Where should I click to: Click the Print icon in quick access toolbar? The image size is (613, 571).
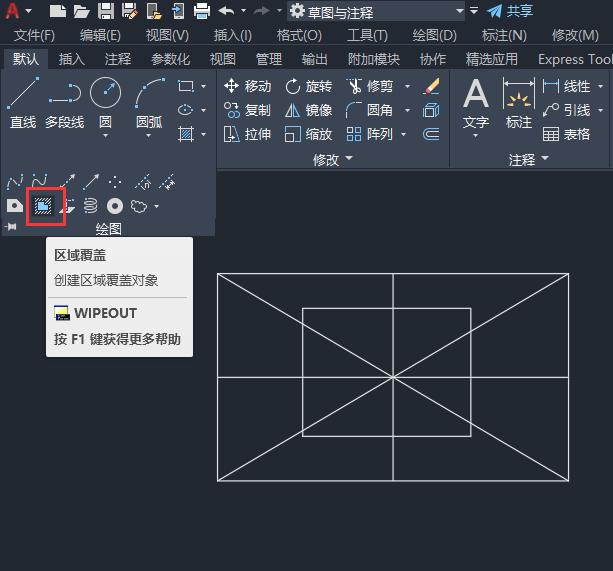(202, 11)
